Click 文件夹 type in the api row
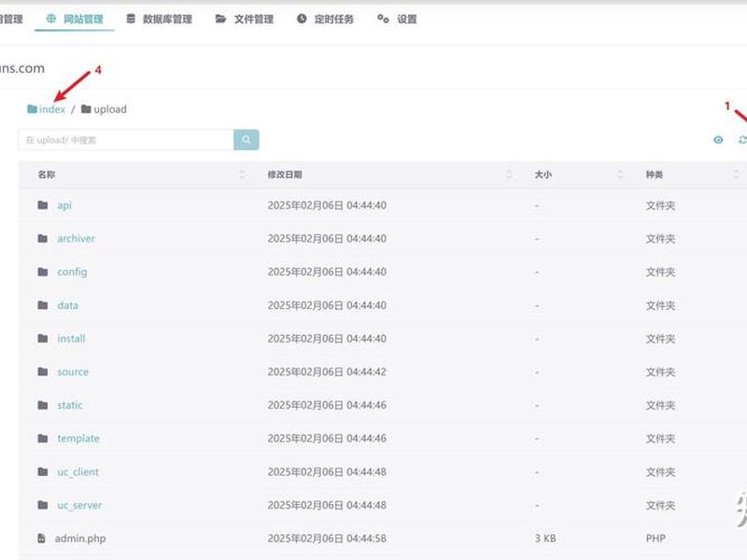The width and height of the screenshot is (747, 560). (660, 205)
